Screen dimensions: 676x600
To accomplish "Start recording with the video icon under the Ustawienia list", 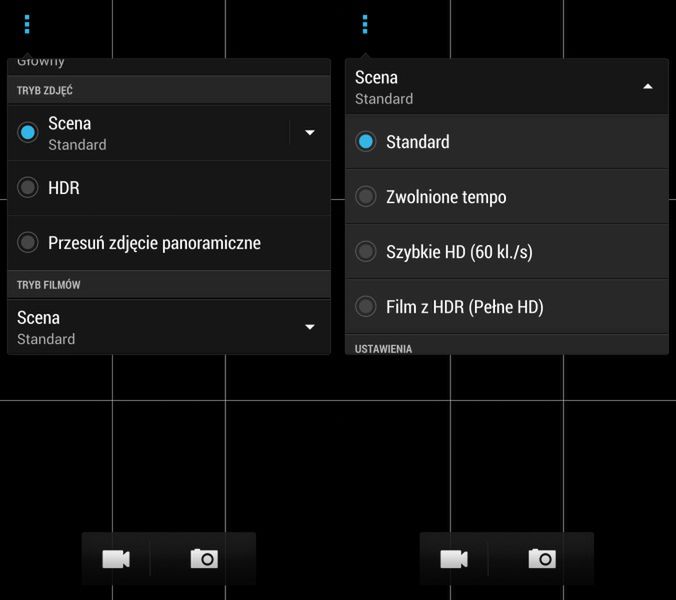I will (x=454, y=558).
